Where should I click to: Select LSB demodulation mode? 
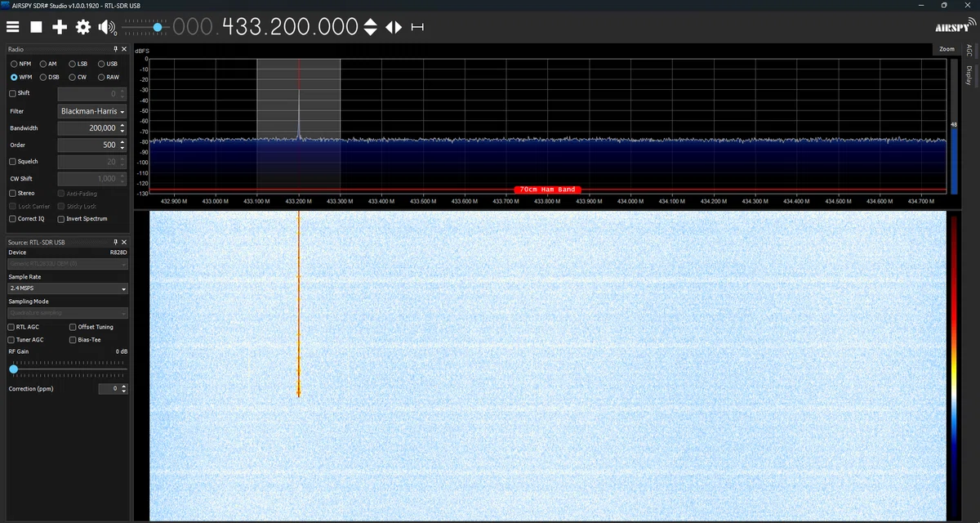pos(72,64)
